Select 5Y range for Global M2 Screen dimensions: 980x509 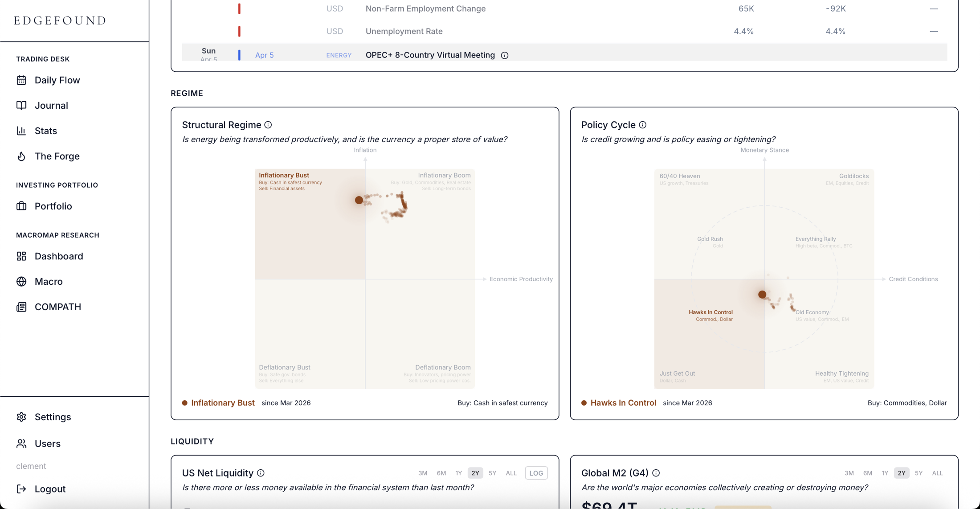(919, 473)
